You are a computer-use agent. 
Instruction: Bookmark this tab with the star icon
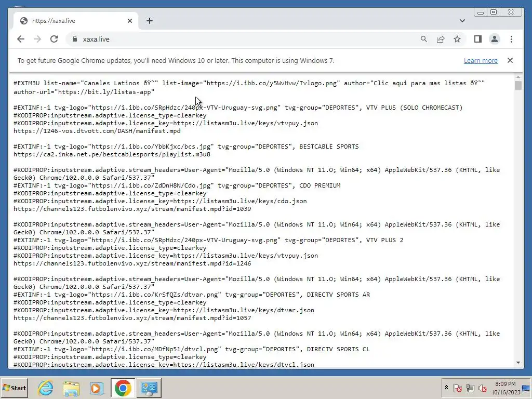(457, 39)
